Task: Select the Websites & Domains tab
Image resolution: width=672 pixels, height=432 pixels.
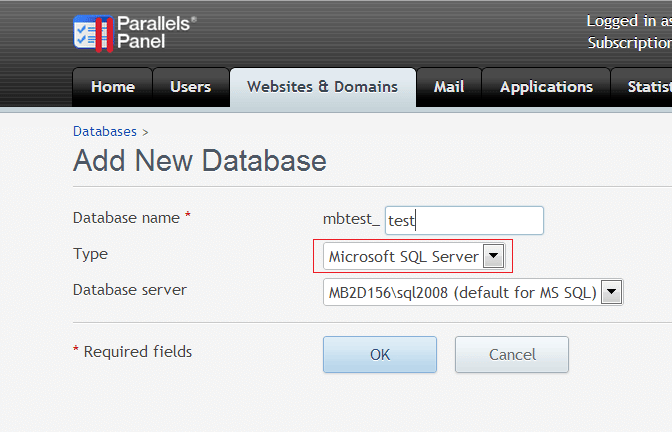Action: point(322,87)
